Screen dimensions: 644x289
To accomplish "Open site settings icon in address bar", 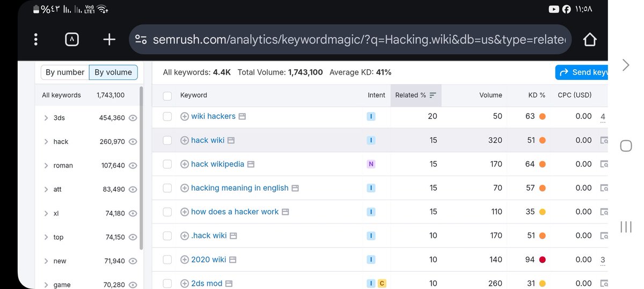I will (141, 39).
